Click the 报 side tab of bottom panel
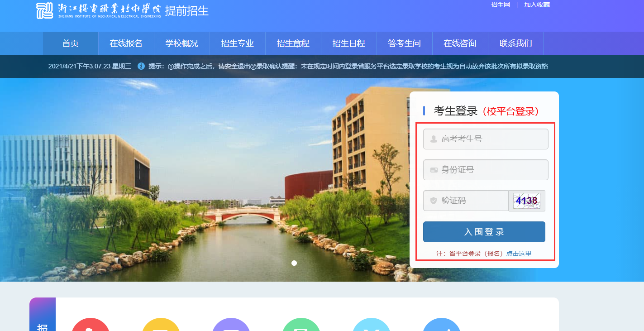644x331 pixels. (43, 314)
